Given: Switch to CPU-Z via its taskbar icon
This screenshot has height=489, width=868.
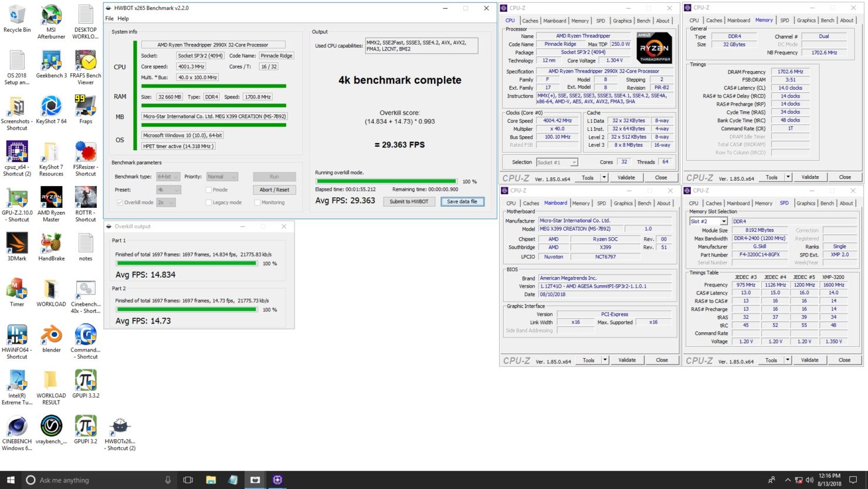Looking at the screenshot, I should [277, 480].
